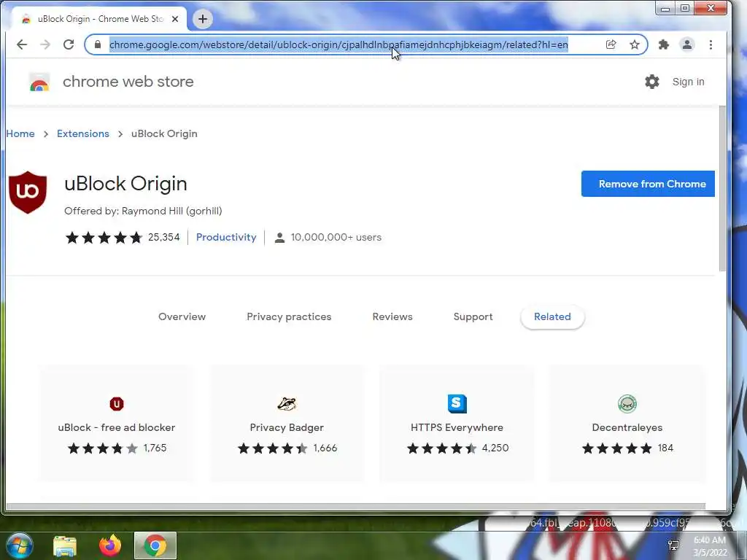Open HTTPS Everywhere title
Screen dimensions: 747x560
tap(457, 427)
